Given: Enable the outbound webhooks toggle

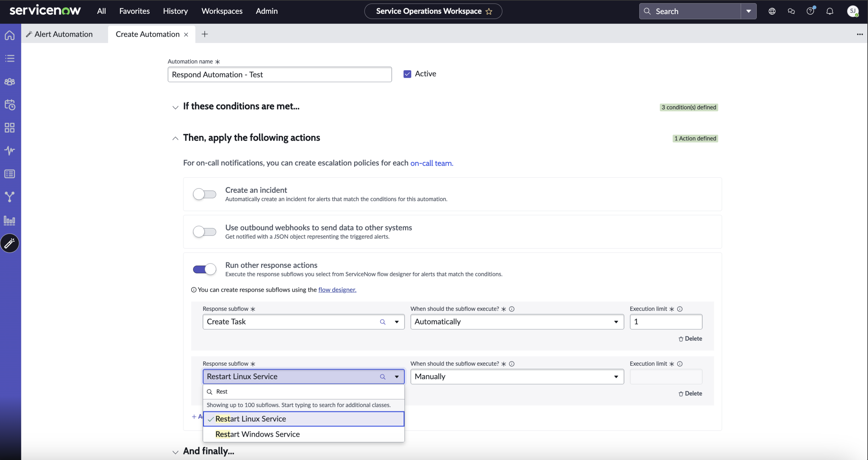Looking at the screenshot, I should click(x=205, y=232).
